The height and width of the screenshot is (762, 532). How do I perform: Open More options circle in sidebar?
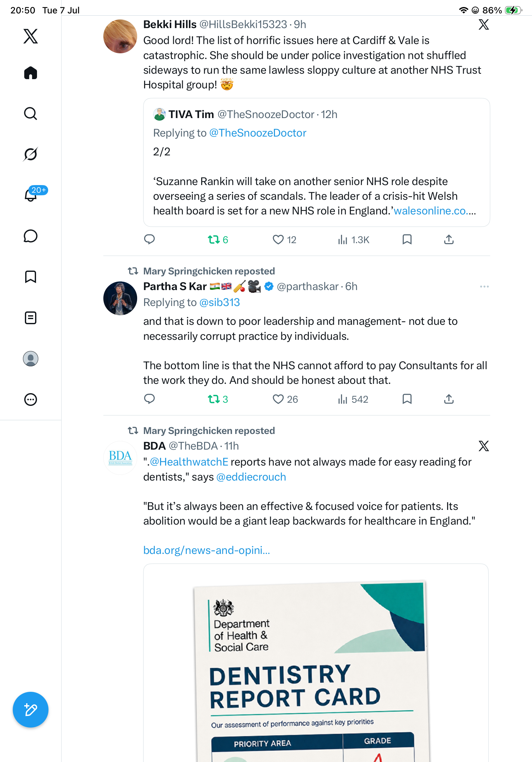31,399
